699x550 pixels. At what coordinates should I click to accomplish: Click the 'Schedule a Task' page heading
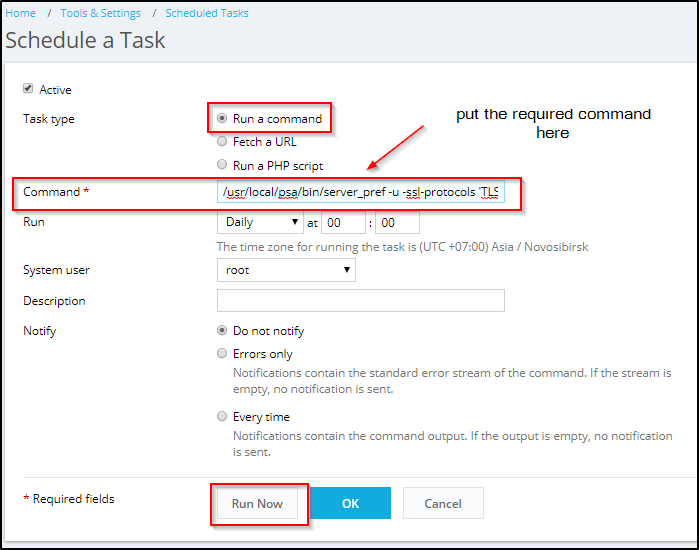[x=86, y=41]
